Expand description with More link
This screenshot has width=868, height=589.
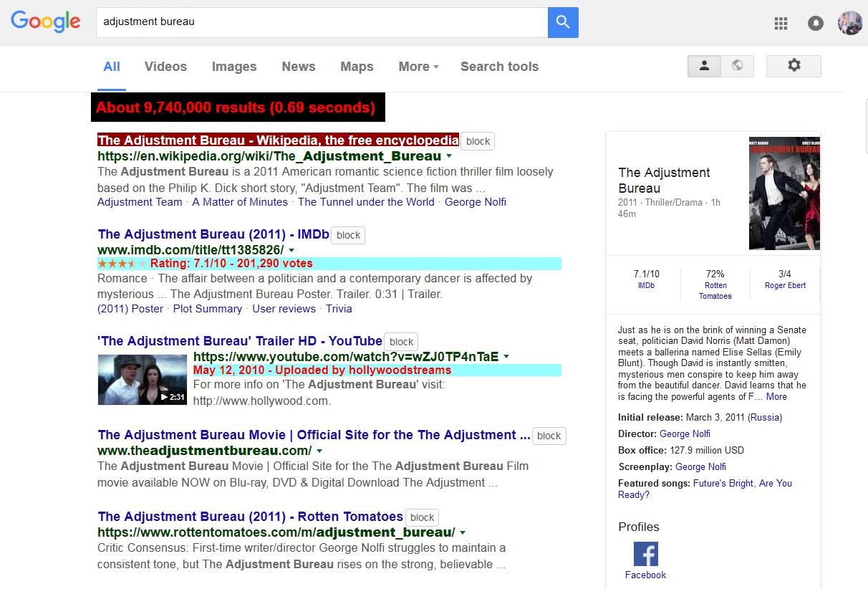point(776,396)
